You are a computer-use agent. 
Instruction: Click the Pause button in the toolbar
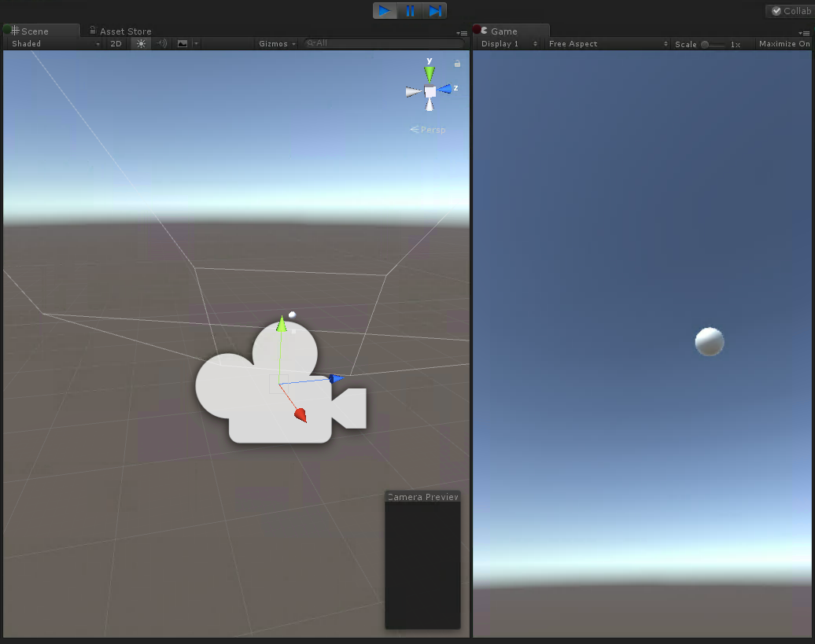(x=410, y=10)
